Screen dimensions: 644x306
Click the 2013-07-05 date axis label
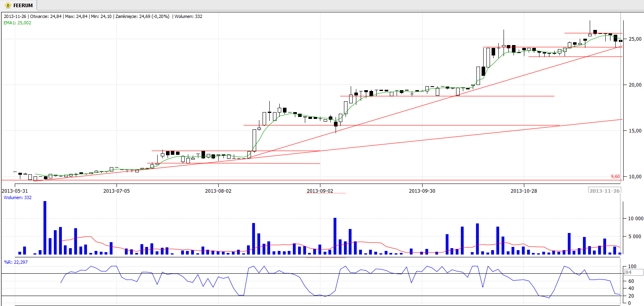coord(117,191)
